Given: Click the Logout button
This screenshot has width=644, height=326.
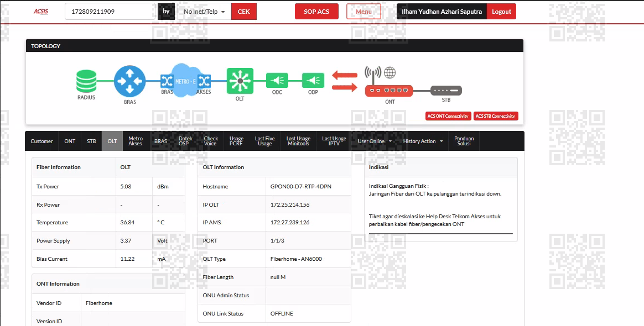Looking at the screenshot, I should click(x=501, y=12).
